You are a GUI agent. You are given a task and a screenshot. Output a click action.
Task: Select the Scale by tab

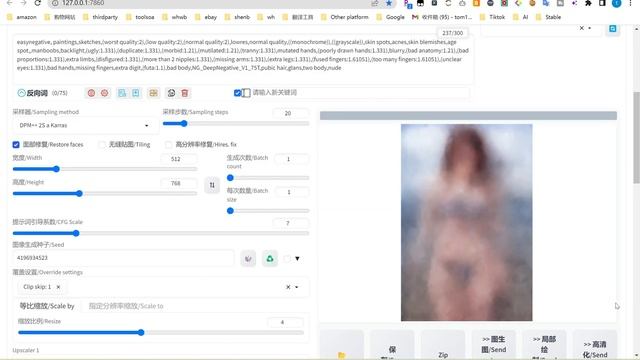(47, 306)
